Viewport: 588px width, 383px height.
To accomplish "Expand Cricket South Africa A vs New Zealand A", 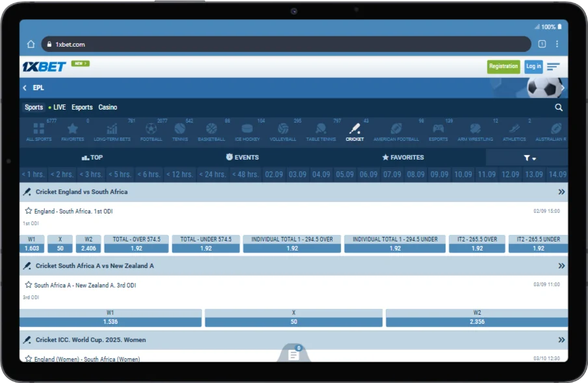I will point(561,266).
